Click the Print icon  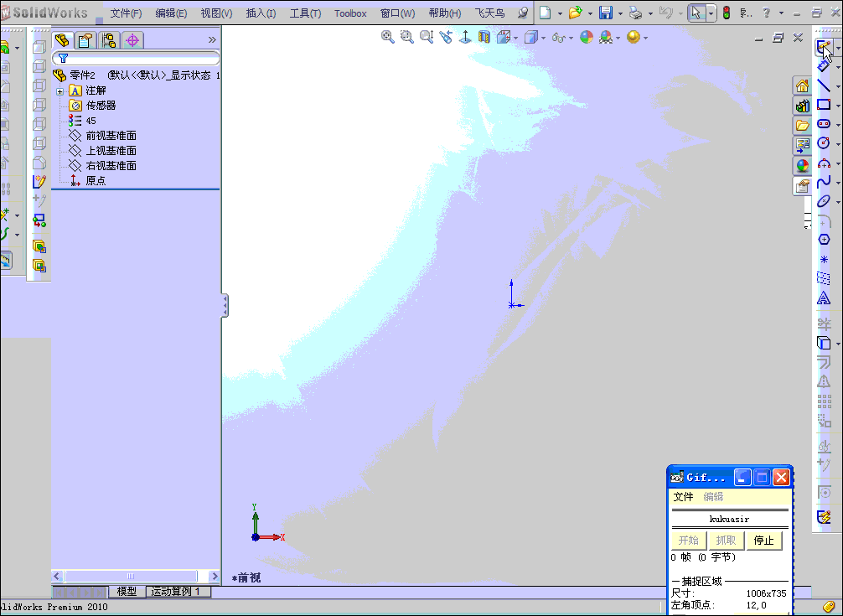click(635, 13)
